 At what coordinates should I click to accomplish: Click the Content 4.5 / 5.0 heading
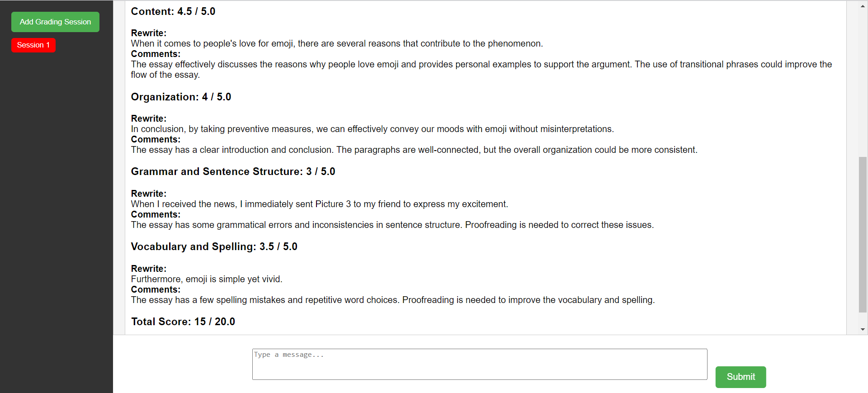coord(173,11)
